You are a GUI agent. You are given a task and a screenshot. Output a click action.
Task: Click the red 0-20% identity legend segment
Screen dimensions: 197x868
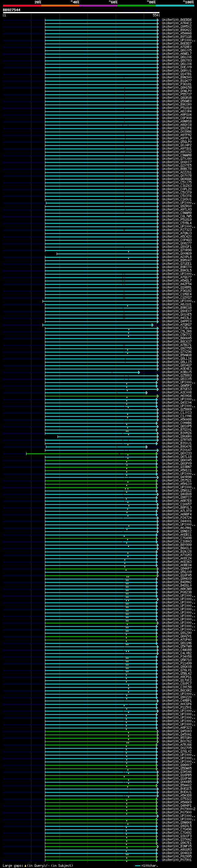(x=22, y=6)
